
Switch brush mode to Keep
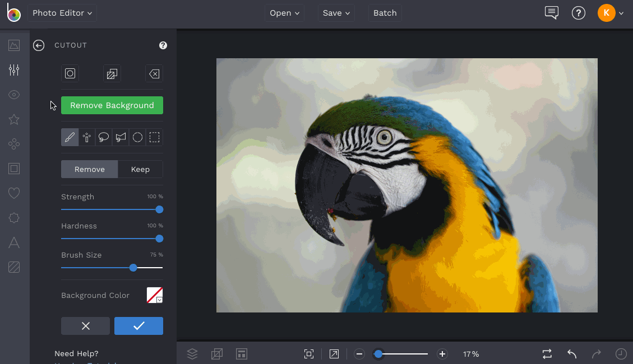[x=141, y=169]
